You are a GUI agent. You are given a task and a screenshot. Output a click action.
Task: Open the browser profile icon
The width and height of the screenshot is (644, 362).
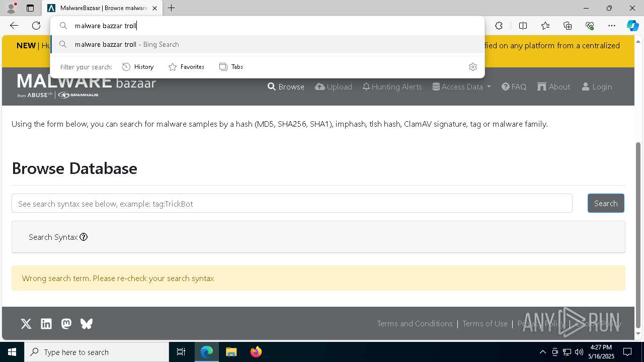11,8
